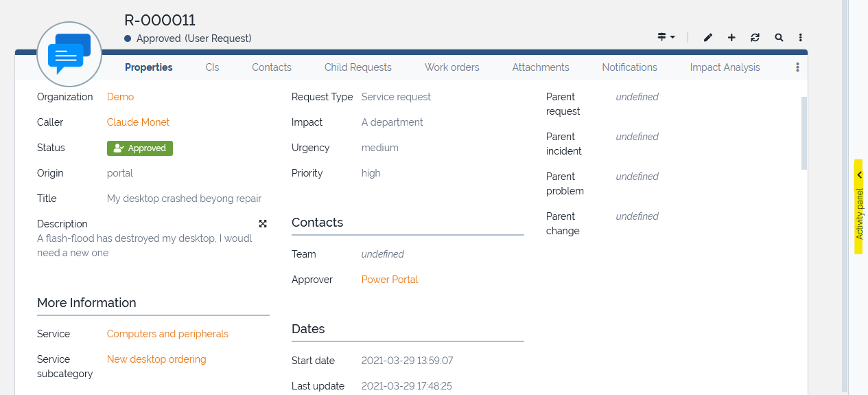Click the pencil edit icon

708,38
